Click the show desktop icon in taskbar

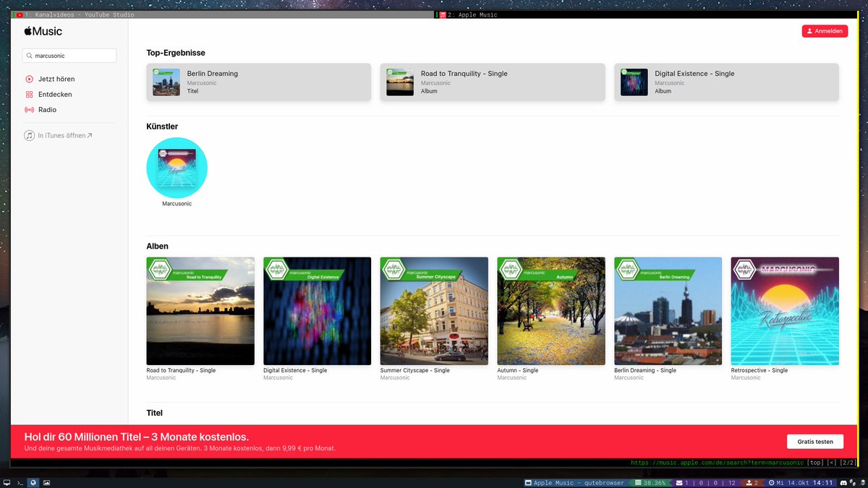(x=7, y=482)
